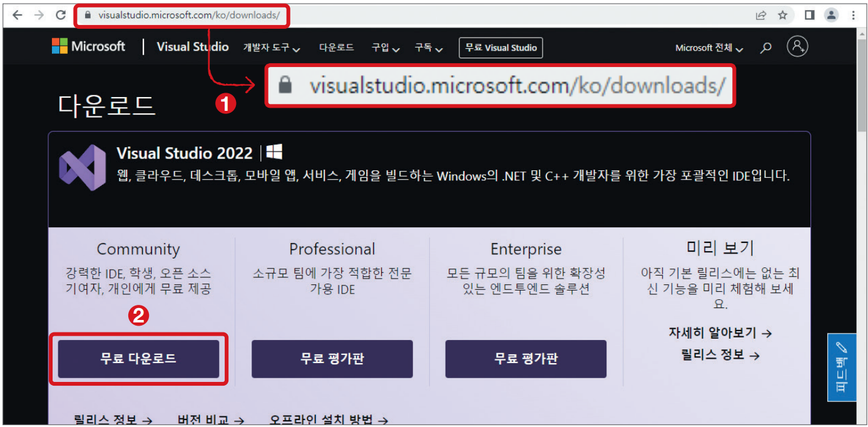This screenshot has width=868, height=427.
Task: Select the 다운로드 navigation menu item
Action: coord(336,48)
